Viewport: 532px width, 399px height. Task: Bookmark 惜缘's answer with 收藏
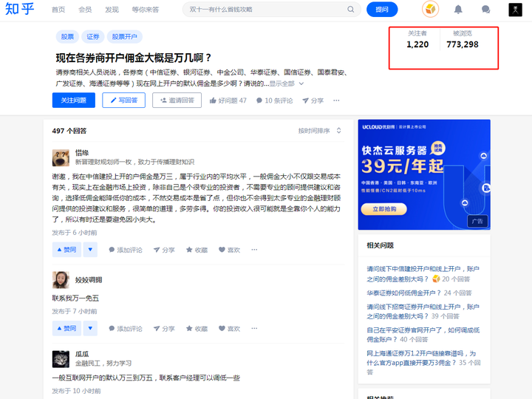[x=197, y=250]
